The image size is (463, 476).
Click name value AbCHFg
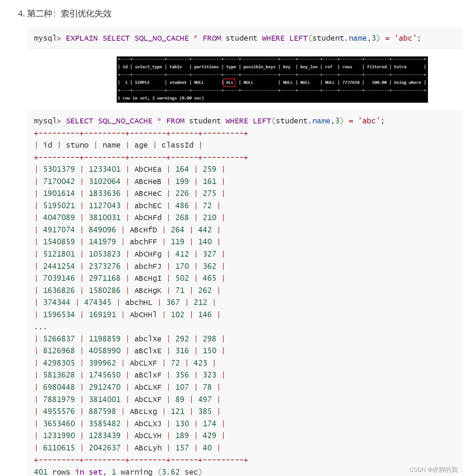coord(148,254)
